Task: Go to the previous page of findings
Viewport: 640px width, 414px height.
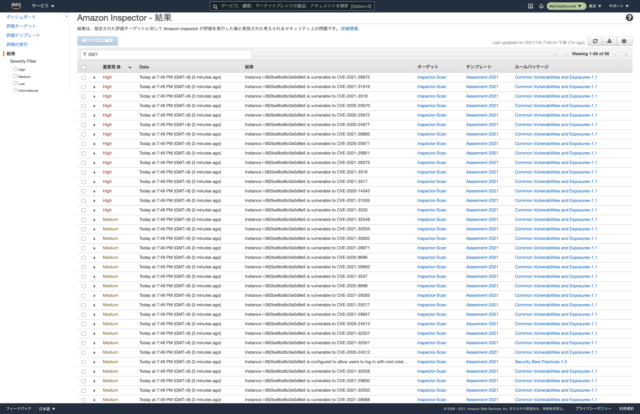Action: [566, 54]
